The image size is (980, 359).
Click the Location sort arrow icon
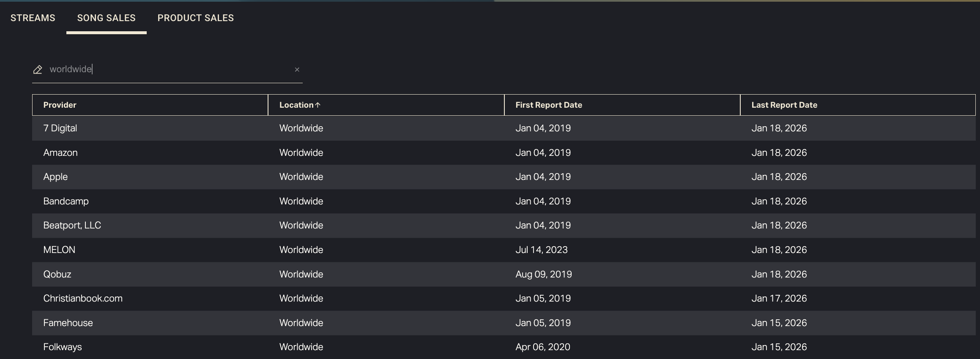tap(318, 105)
